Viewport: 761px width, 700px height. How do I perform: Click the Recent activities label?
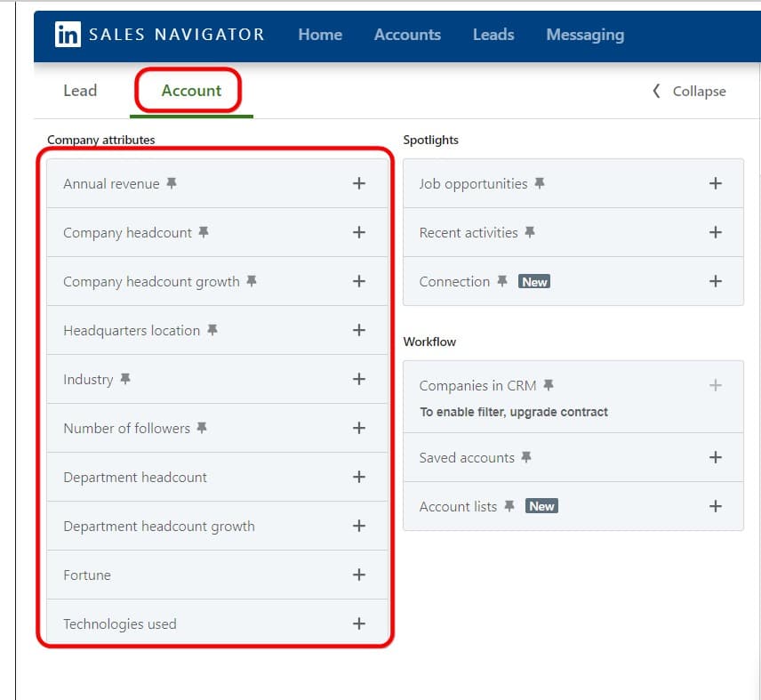[469, 233]
